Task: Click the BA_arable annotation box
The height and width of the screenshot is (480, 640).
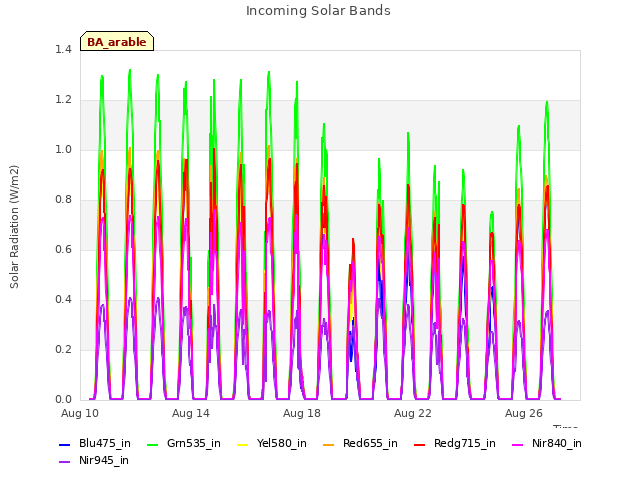Action: tap(117, 41)
